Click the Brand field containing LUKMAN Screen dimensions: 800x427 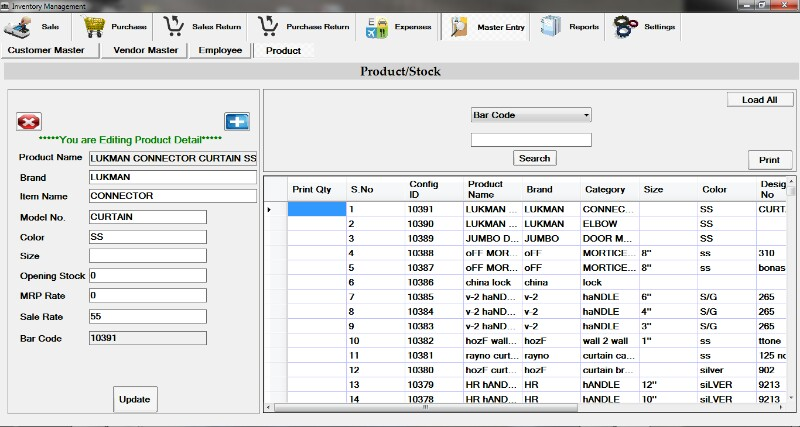tap(173, 177)
